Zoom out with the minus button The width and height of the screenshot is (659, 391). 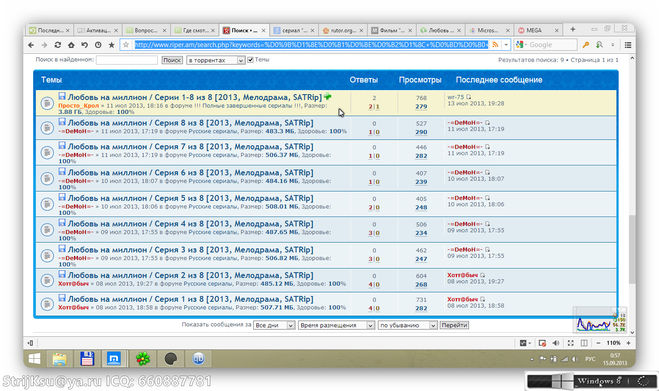click(598, 343)
